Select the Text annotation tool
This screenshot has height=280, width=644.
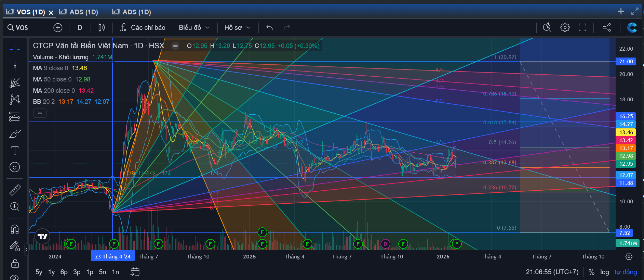[15, 150]
